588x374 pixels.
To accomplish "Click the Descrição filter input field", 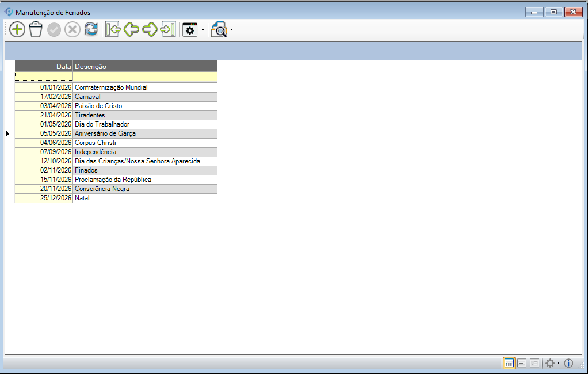I will pos(145,76).
